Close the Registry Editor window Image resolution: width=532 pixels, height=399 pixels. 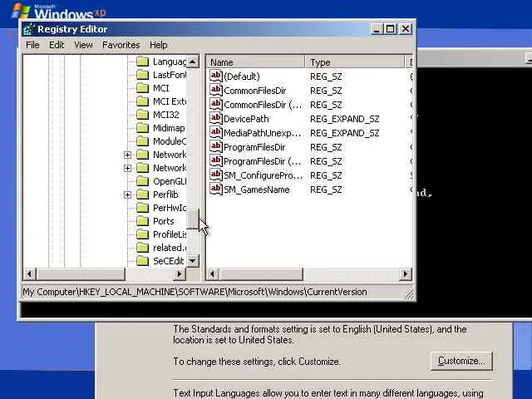(x=406, y=29)
